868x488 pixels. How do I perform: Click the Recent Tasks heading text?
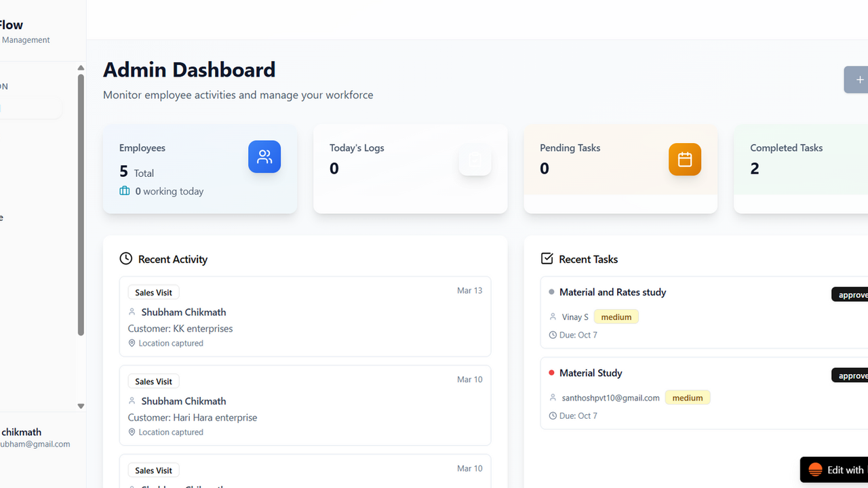point(589,259)
